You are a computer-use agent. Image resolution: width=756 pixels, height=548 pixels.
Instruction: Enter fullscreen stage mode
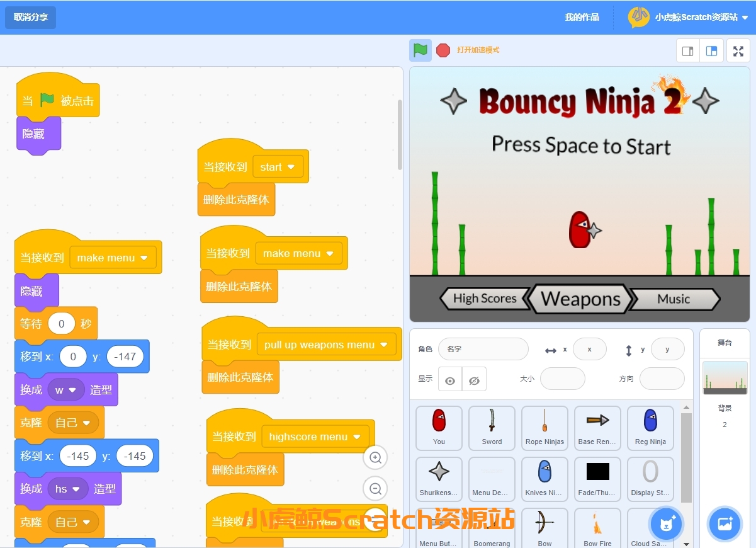pyautogui.click(x=738, y=51)
